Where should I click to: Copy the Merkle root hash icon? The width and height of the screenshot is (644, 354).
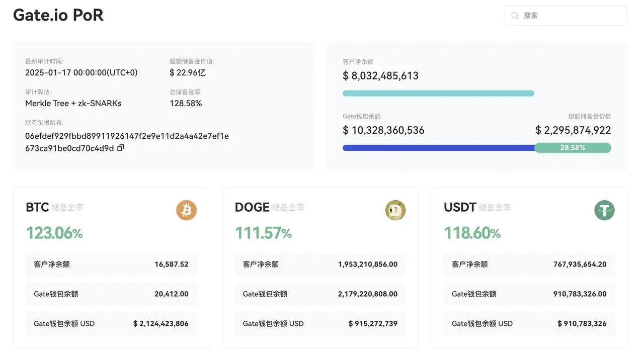pyautogui.click(x=120, y=148)
